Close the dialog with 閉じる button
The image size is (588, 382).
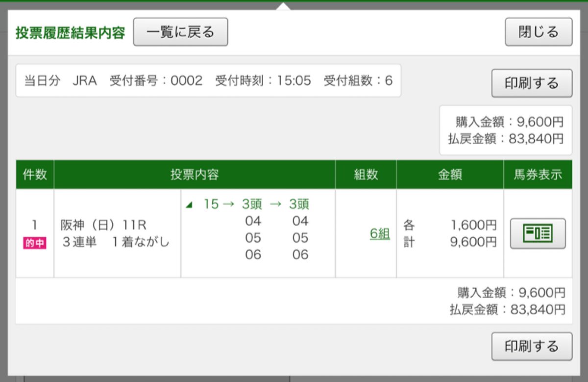539,32
